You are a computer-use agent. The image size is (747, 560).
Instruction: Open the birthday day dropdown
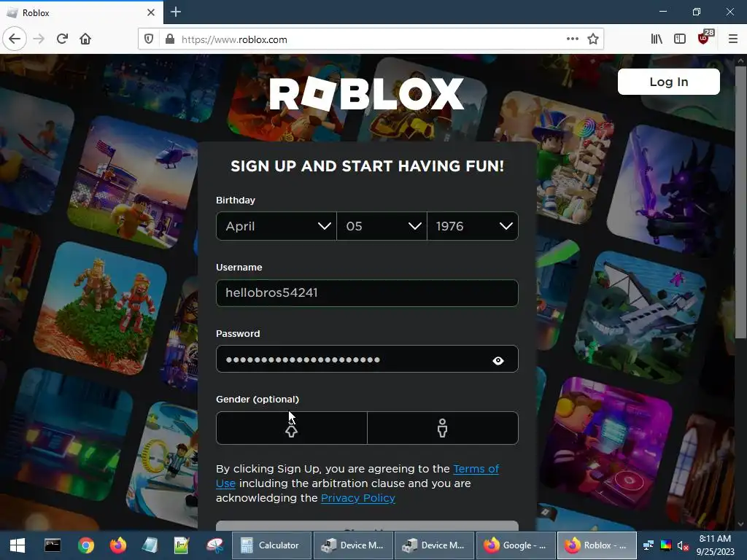[382, 226]
